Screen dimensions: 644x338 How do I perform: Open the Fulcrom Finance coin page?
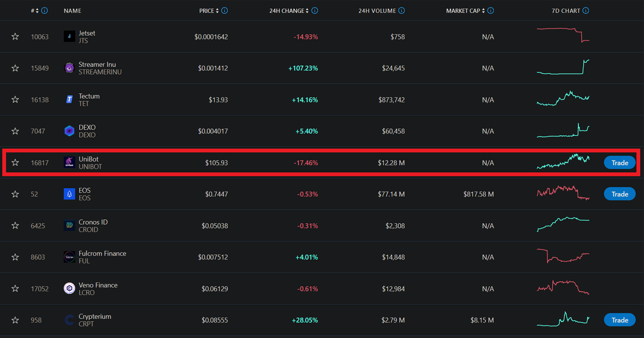pos(102,253)
